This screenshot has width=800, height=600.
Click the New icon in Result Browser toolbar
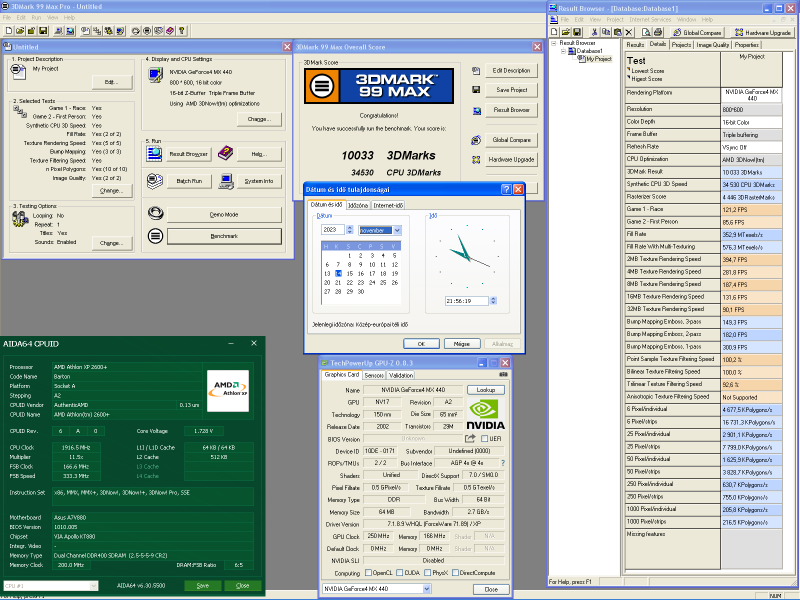[x=555, y=32]
